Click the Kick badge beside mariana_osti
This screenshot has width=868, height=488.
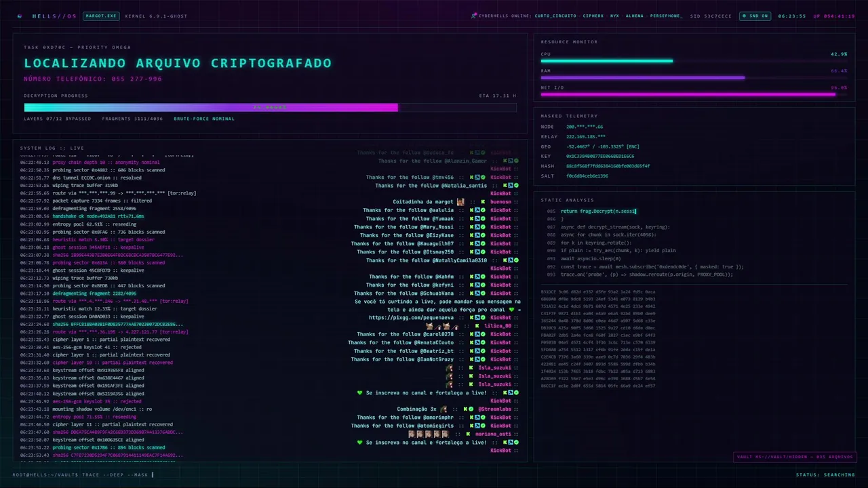[x=468, y=434]
